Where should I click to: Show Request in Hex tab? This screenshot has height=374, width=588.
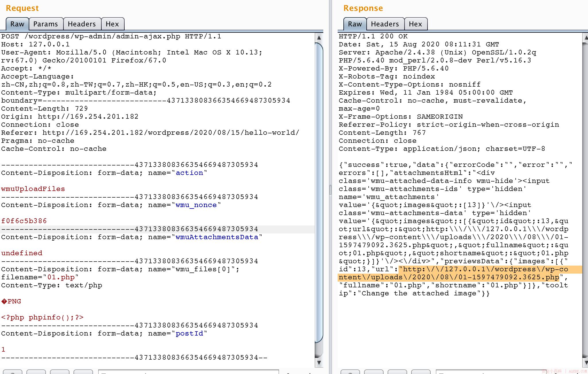point(112,24)
